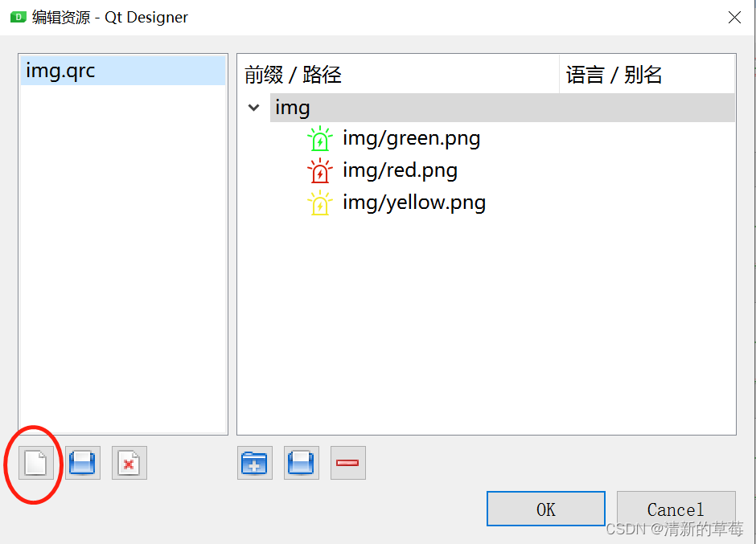Click the Qt Designer title bar icon
This screenshot has width=756, height=544.
point(18,18)
